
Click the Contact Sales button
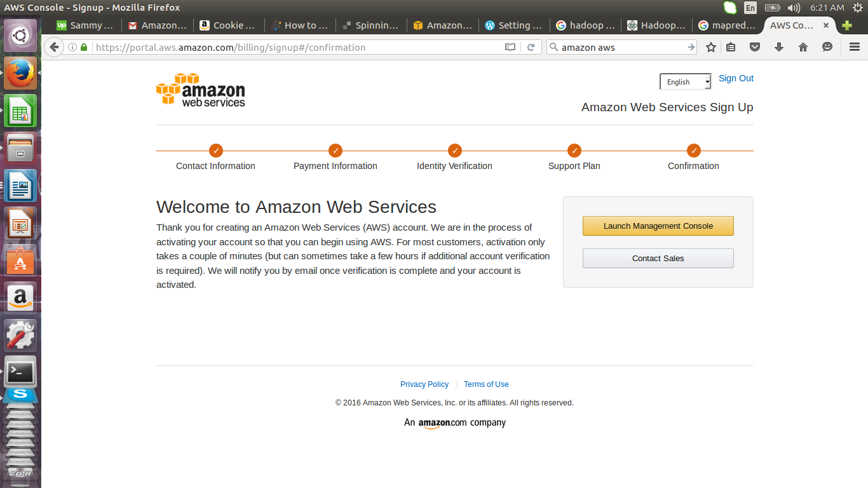pyautogui.click(x=658, y=258)
